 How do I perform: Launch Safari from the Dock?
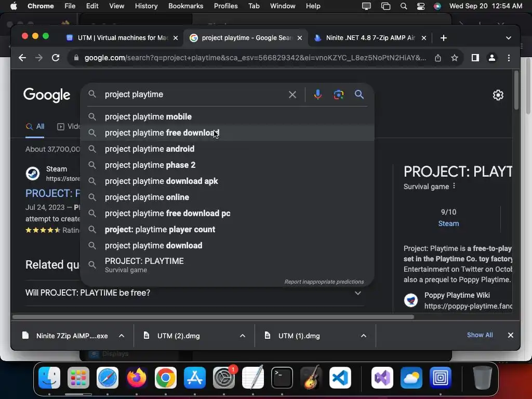(x=108, y=377)
